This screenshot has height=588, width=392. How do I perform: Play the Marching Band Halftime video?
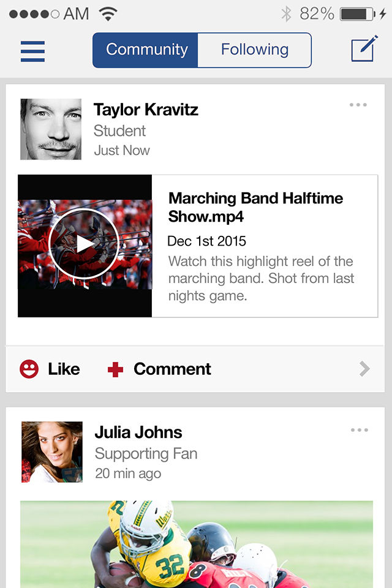click(x=84, y=244)
